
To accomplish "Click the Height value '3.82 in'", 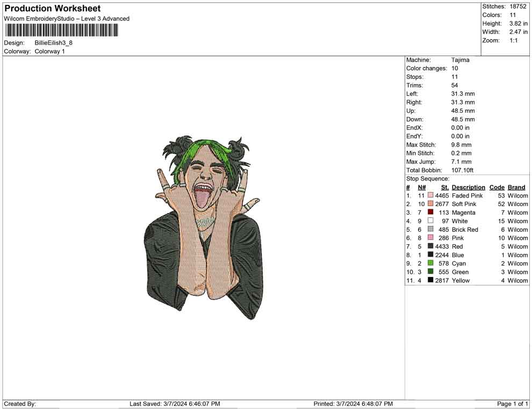I will pos(519,24).
